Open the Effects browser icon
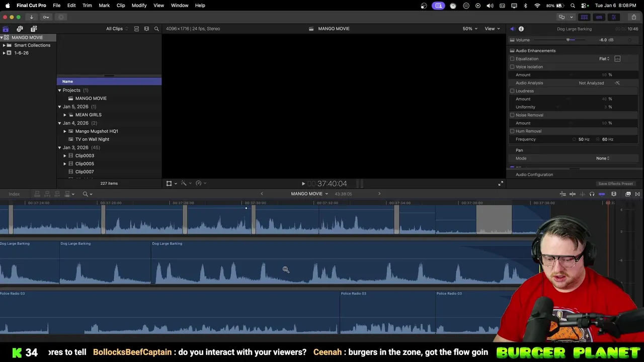644x362 pixels. [628, 194]
